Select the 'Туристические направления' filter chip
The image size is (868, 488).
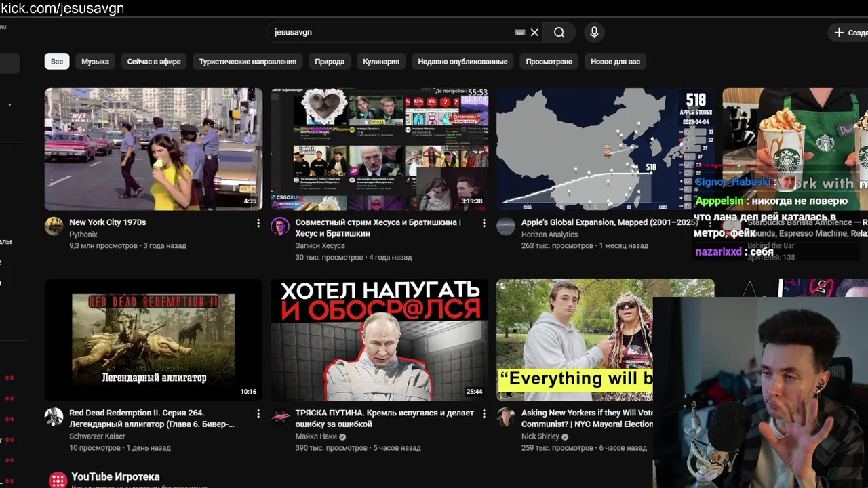(x=248, y=61)
